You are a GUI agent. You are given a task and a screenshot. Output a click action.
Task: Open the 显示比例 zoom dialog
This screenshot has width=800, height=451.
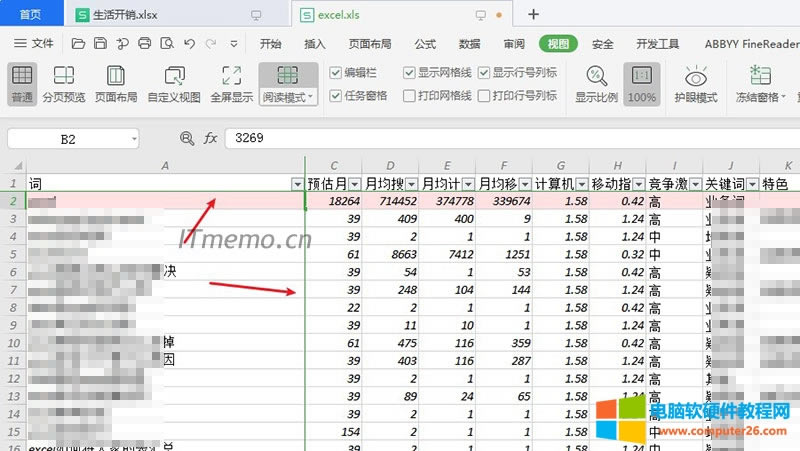596,84
